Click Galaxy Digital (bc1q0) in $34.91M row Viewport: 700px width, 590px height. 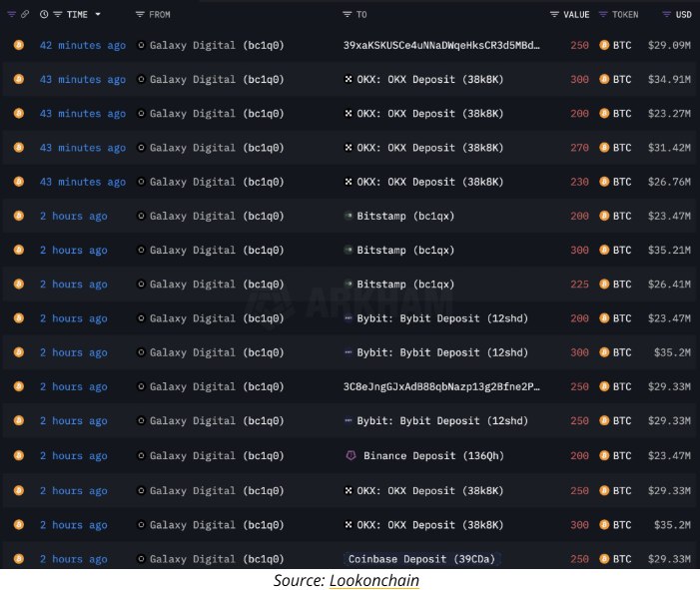tap(217, 80)
